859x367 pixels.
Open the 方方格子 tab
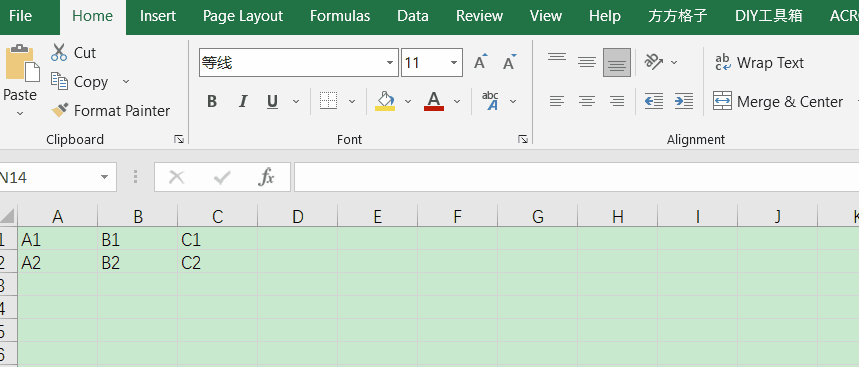tap(678, 16)
